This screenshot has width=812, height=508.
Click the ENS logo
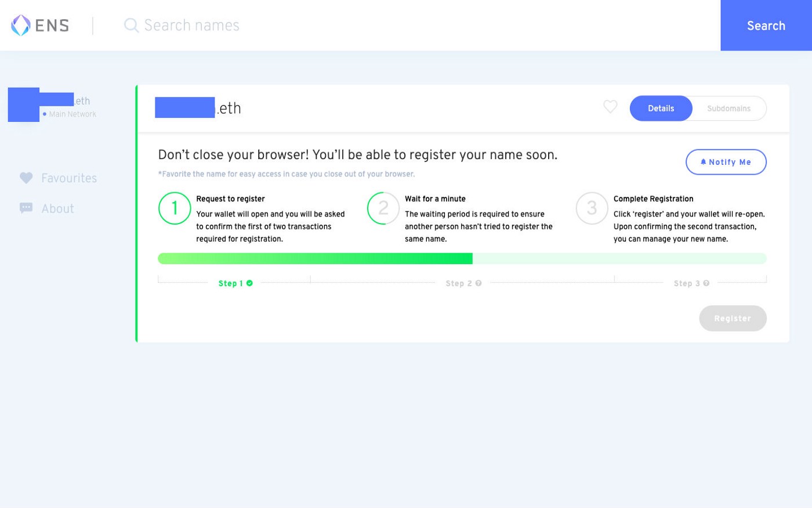[x=38, y=25]
